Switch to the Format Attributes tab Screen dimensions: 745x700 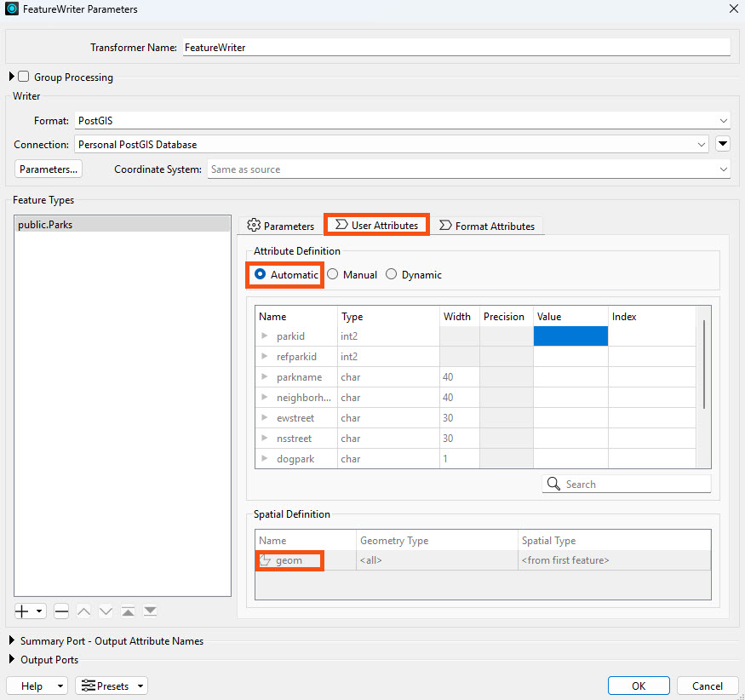[x=487, y=226]
